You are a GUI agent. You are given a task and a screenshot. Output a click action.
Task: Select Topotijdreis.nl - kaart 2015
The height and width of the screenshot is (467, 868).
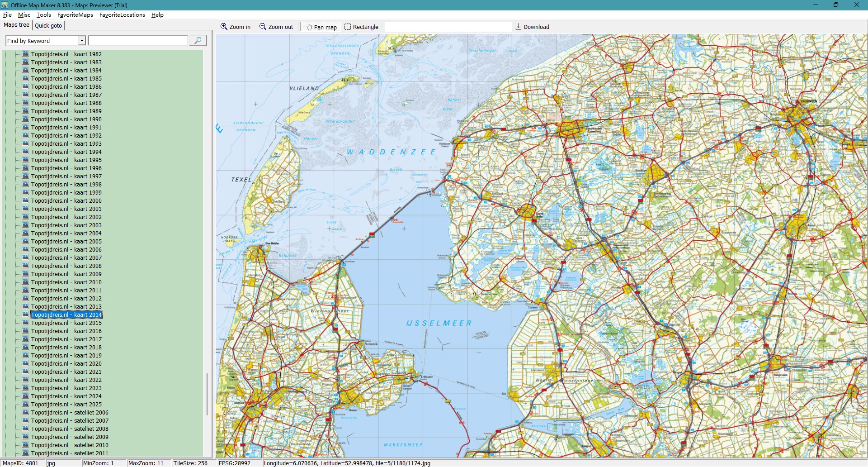[66, 323]
